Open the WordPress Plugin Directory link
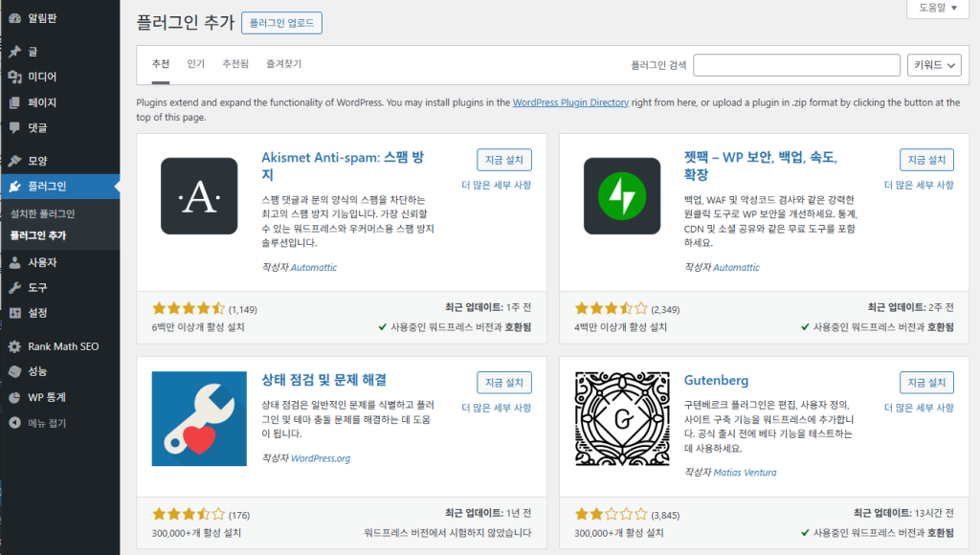Screen dimensions: 980x555 570,102
